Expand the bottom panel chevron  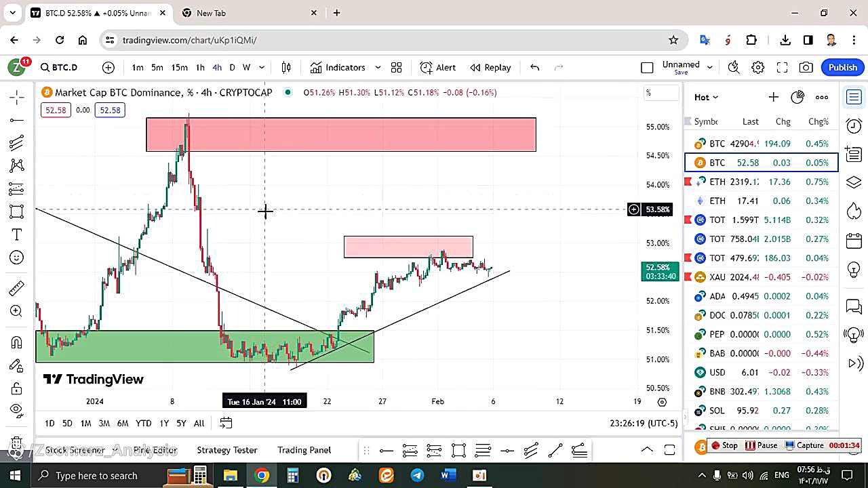[x=647, y=449]
